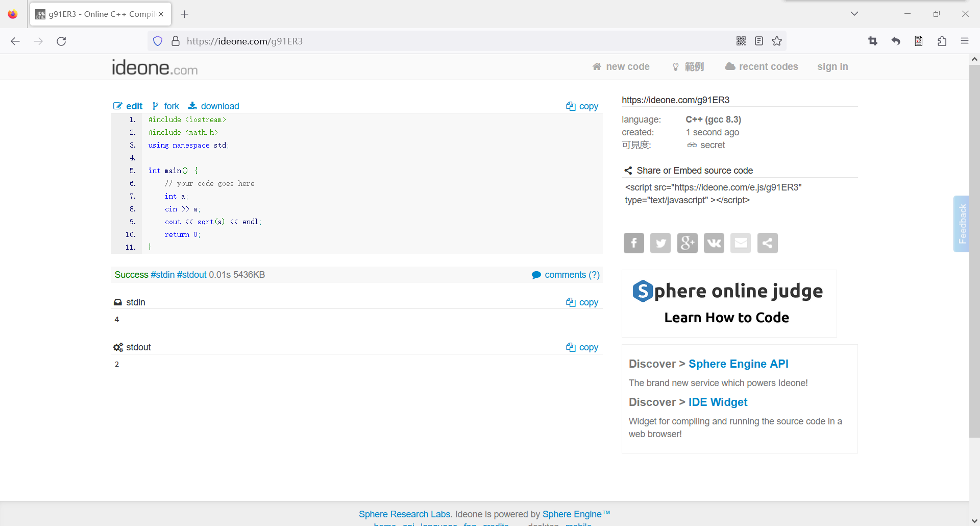Image resolution: width=980 pixels, height=526 pixels.
Task: Open the Feedback side tab
Action: [962, 224]
